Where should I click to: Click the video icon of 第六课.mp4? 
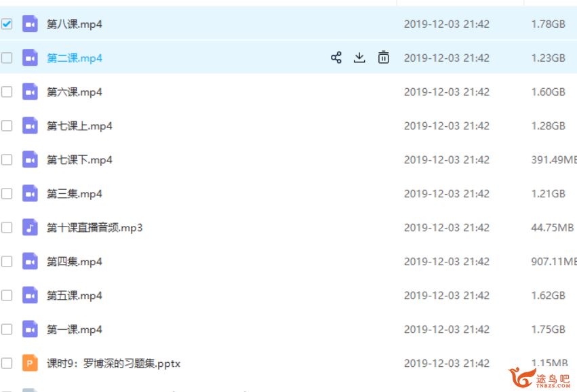point(30,92)
